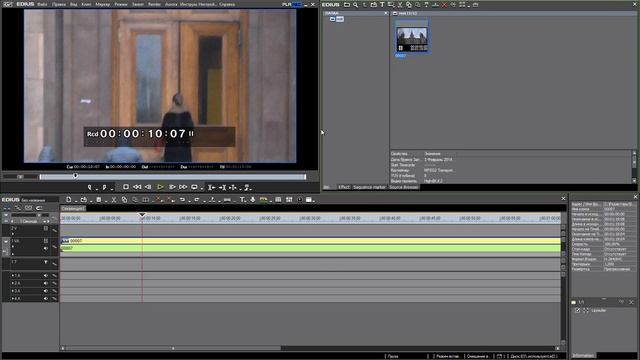Click Cut scissors in Bin toolbar
Image resolution: width=640 pixels, height=360 pixels.
click(400, 5)
